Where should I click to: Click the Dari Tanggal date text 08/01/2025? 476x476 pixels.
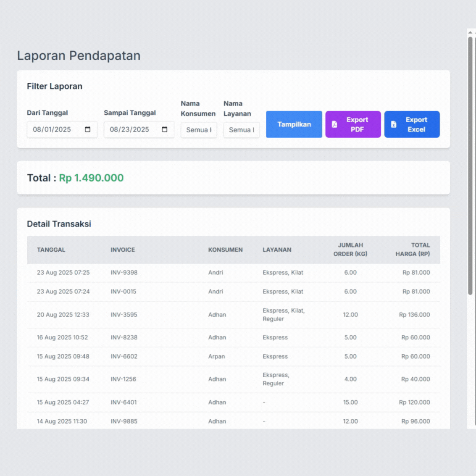coord(52,129)
